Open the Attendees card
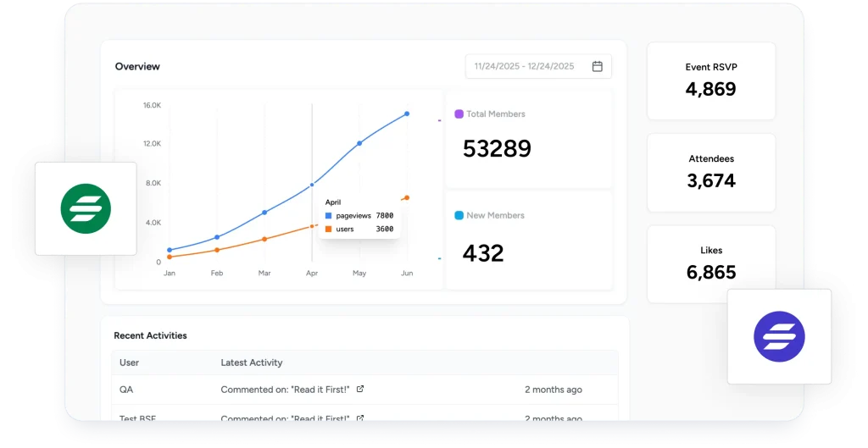868x448 pixels. (x=711, y=173)
